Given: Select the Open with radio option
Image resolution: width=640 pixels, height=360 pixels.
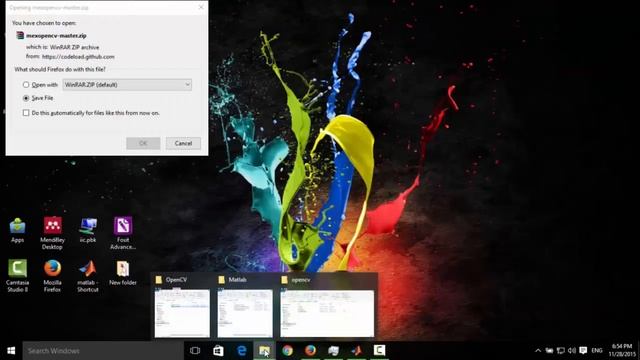Looking at the screenshot, I should (26, 85).
